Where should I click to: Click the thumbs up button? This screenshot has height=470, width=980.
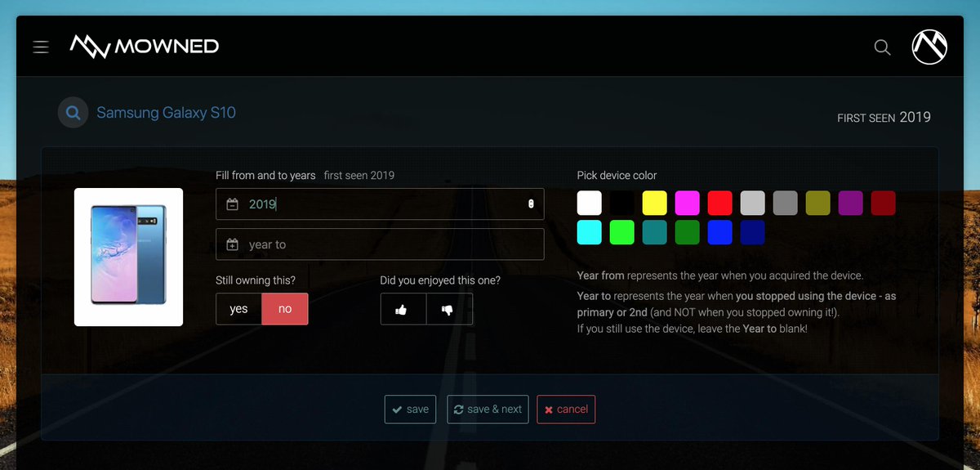click(403, 310)
